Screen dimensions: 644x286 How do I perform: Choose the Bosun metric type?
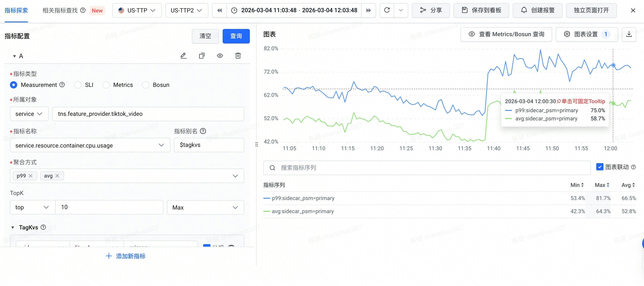click(x=146, y=85)
